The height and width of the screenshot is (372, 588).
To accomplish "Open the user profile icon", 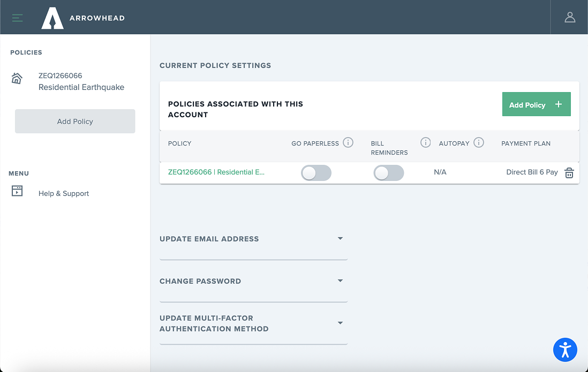I will [569, 17].
